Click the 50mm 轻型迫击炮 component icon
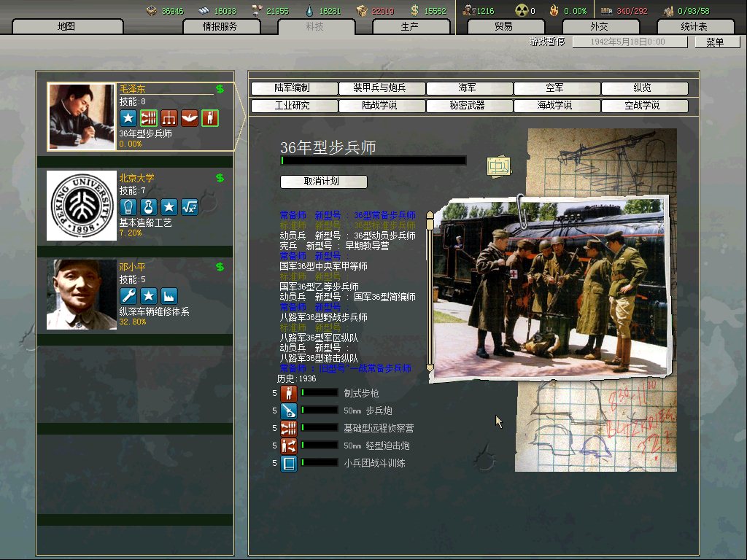Screen dimensions: 747x560 pos(288,446)
